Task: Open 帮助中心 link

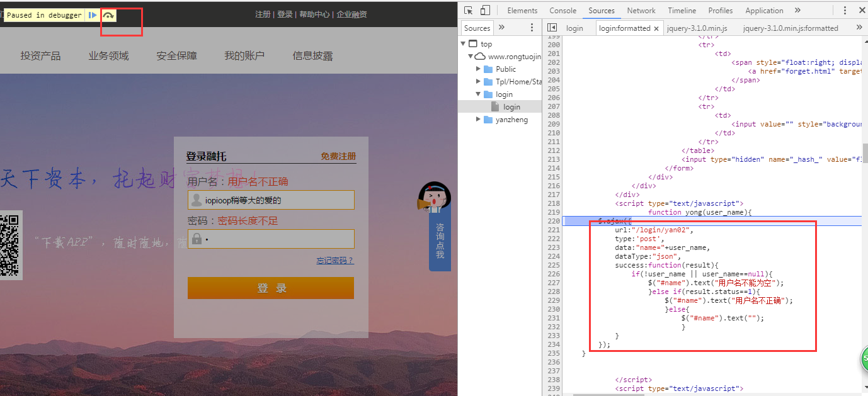Action: click(314, 14)
